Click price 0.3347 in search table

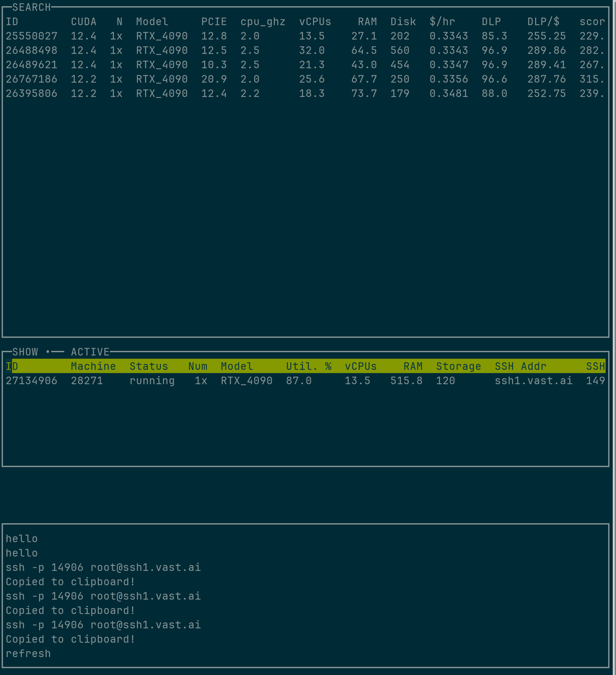(449, 65)
